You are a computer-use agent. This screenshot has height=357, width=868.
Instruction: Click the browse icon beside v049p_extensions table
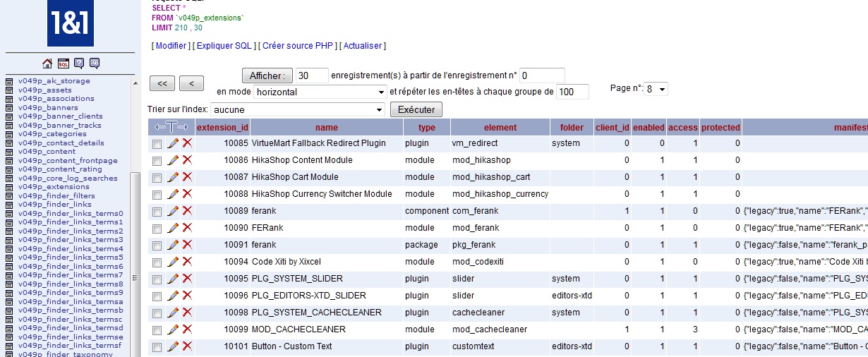(9, 187)
